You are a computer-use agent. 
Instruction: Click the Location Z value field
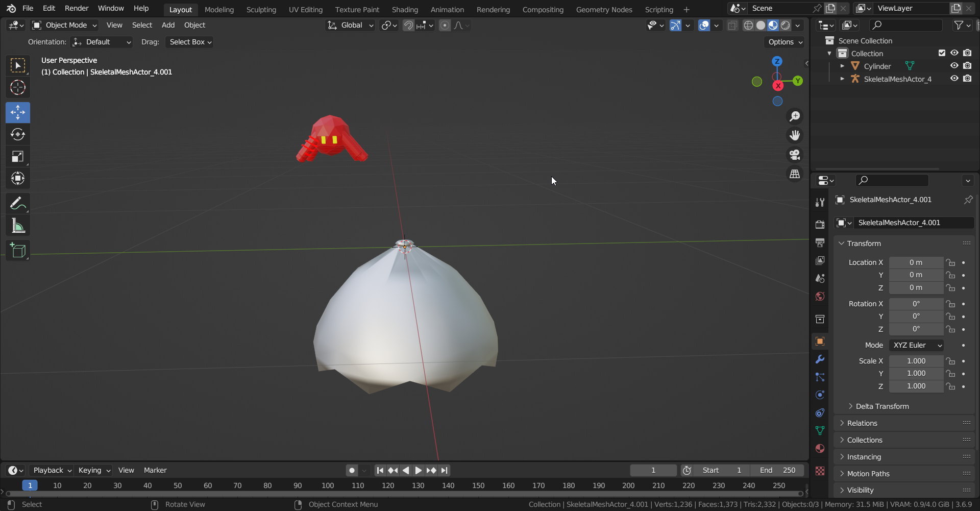tap(916, 288)
